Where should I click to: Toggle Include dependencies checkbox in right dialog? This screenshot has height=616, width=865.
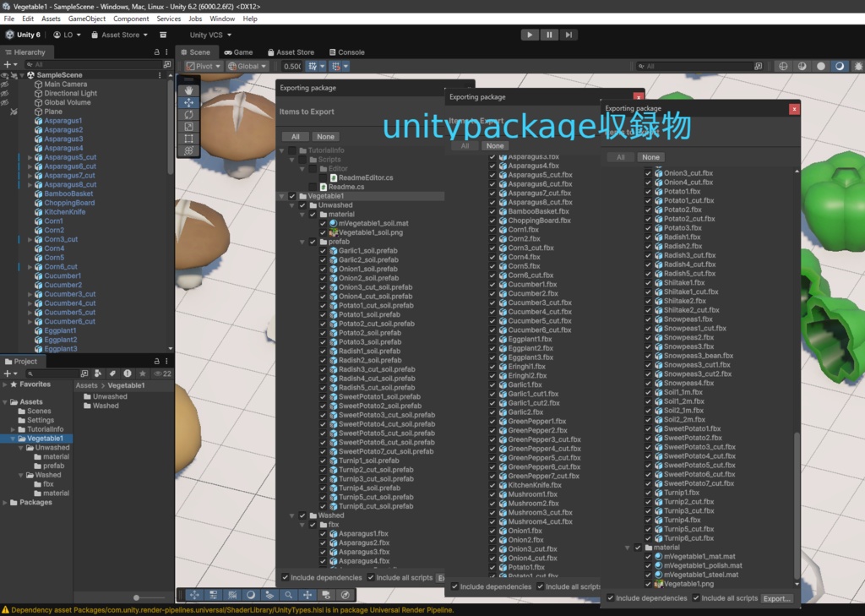pyautogui.click(x=610, y=598)
